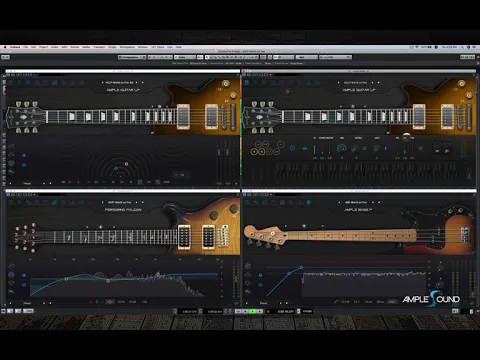Open the Help menu
The width and height of the screenshot is (480, 360).
coord(179,47)
